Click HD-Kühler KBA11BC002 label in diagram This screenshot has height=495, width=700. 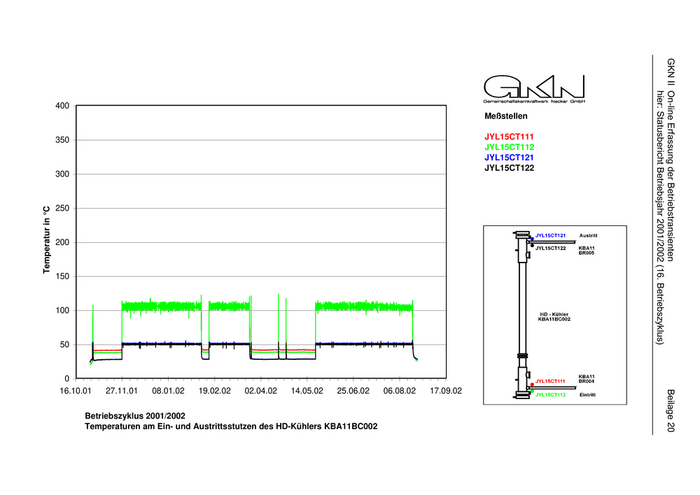(553, 315)
